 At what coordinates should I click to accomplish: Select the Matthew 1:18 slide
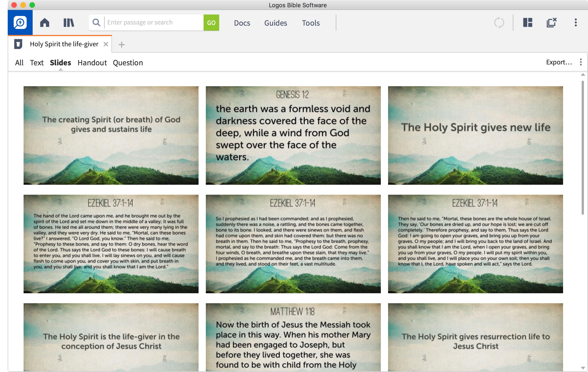[x=293, y=337]
